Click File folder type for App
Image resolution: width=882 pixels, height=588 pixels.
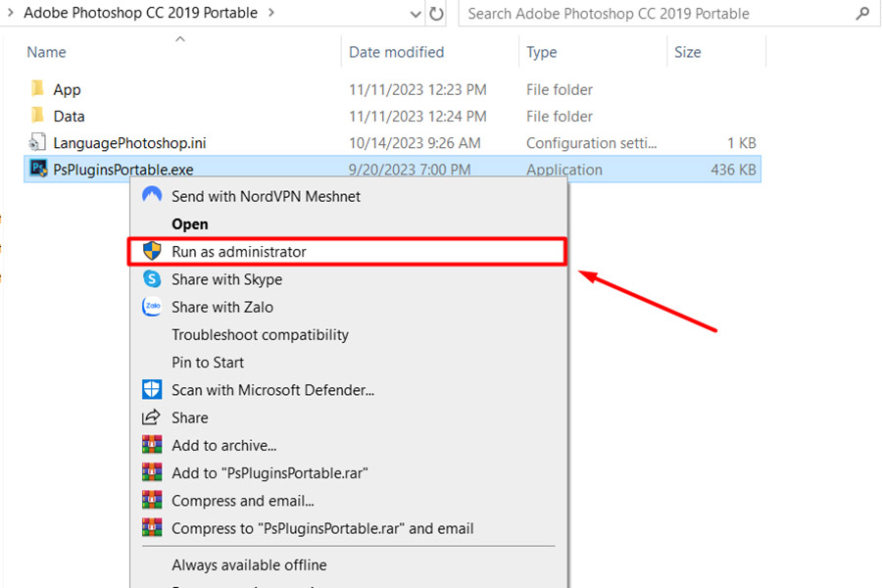click(560, 89)
